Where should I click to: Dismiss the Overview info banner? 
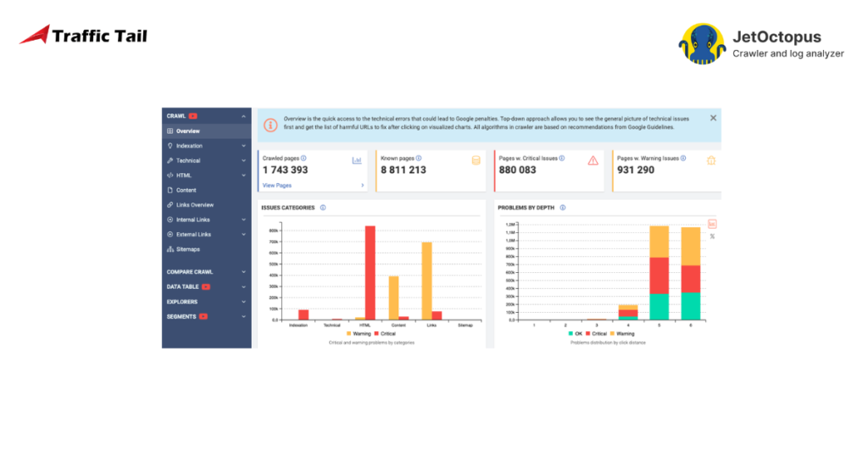coord(713,118)
